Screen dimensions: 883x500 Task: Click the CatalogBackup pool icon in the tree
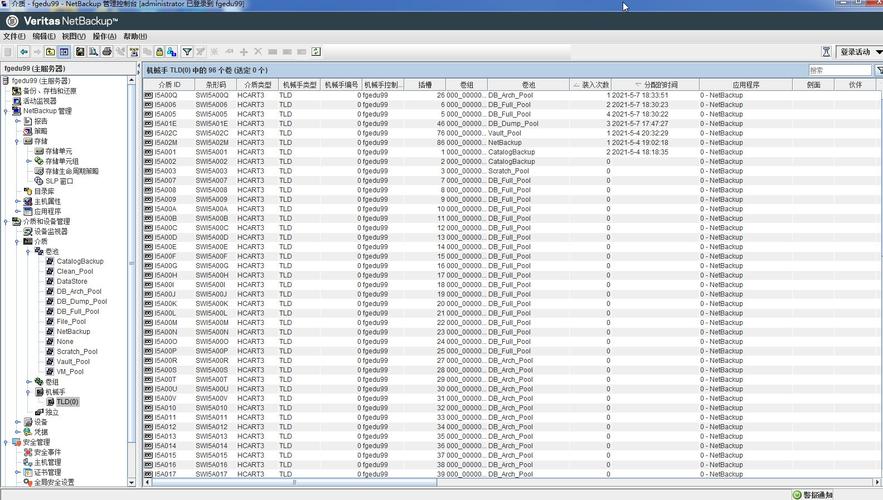[x=50, y=261]
